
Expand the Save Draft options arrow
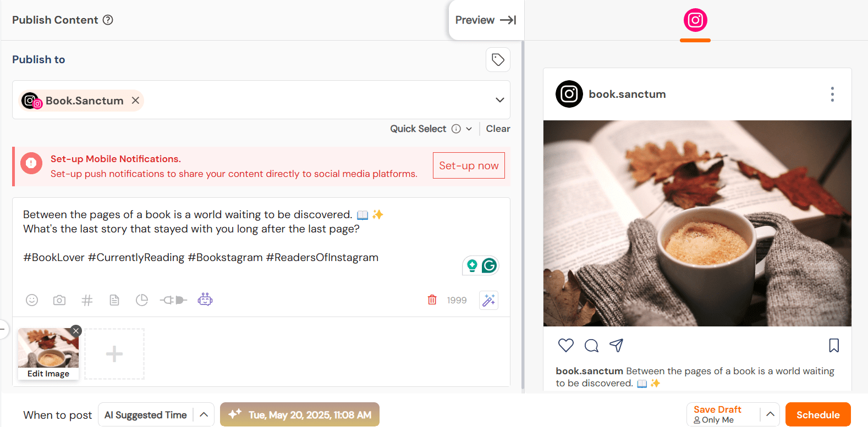pyautogui.click(x=770, y=414)
